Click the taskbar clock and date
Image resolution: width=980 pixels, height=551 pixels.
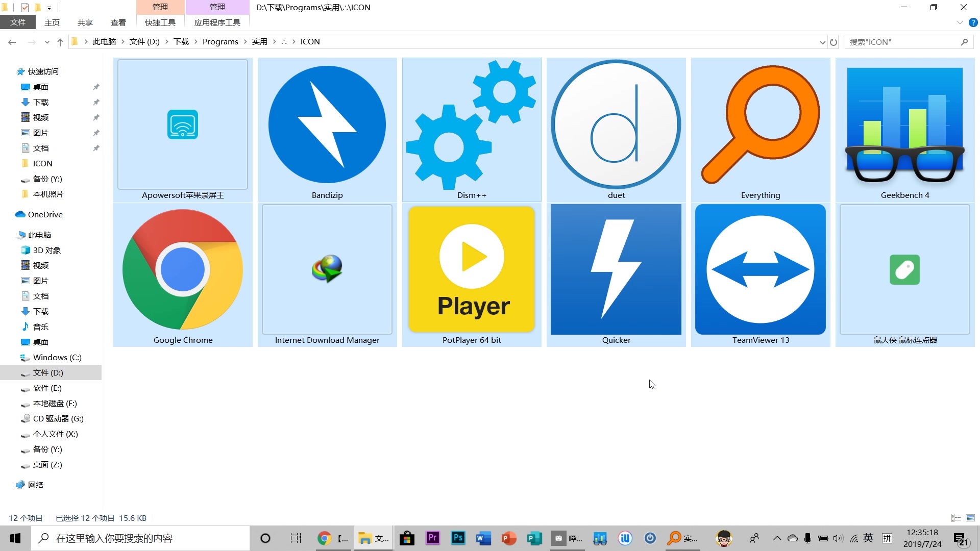tap(922, 538)
